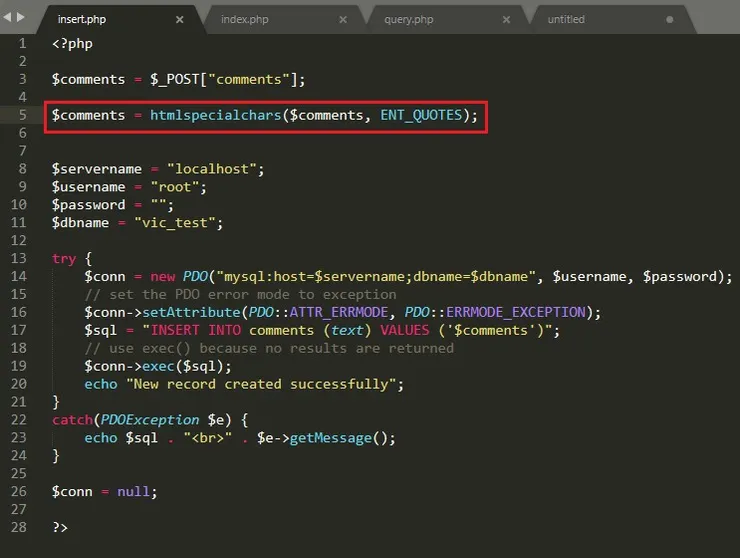Click line number 28 in the gutter
Screen dimensions: 740x558
click(x=18, y=527)
